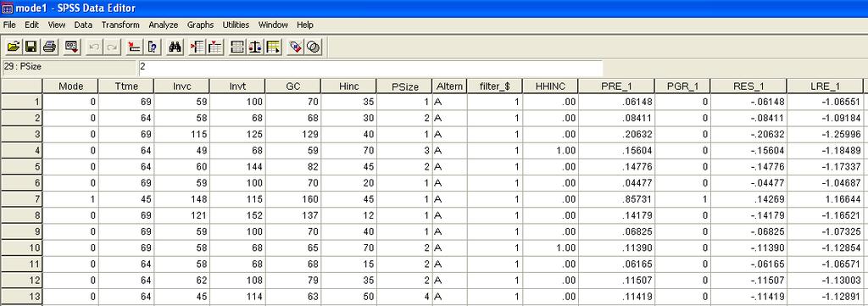The image size is (868, 306).
Task: Click the Select Cases icon
Action: (x=273, y=47)
